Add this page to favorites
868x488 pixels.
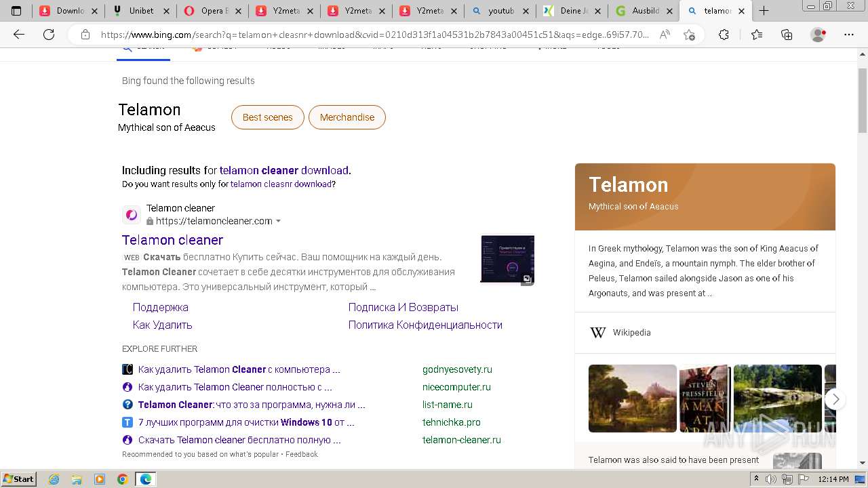689,35
